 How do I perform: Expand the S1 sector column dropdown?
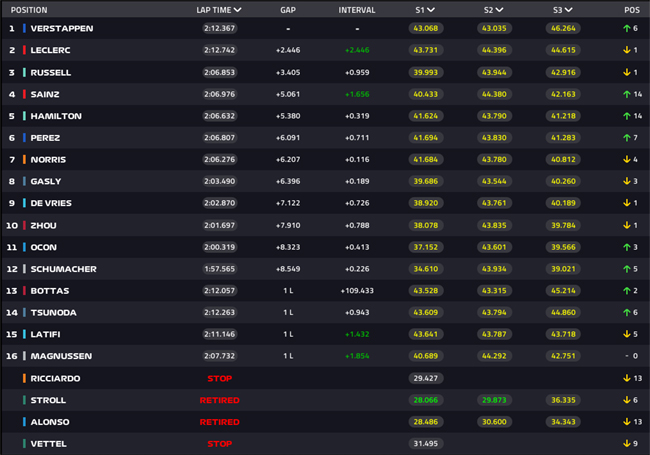[432, 10]
